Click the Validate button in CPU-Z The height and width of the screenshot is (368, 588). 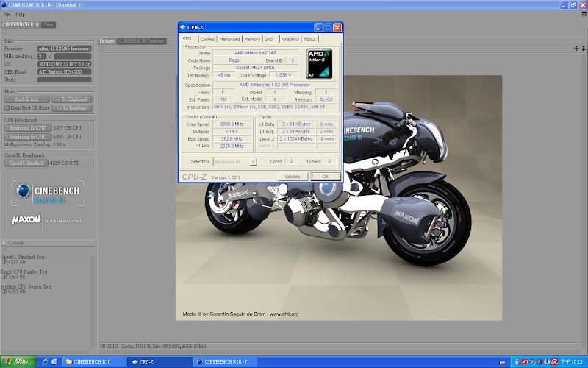[293, 177]
